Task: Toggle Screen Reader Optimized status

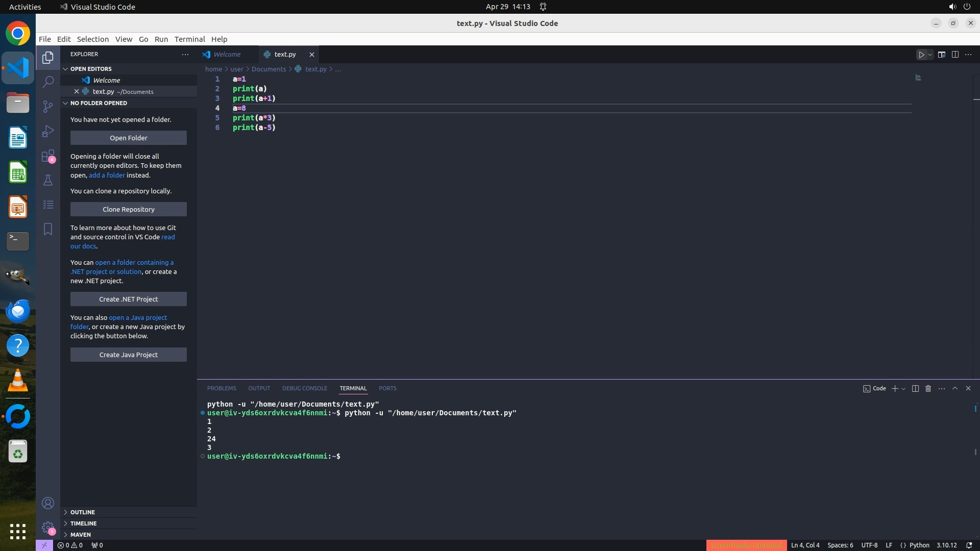Action: (x=746, y=545)
